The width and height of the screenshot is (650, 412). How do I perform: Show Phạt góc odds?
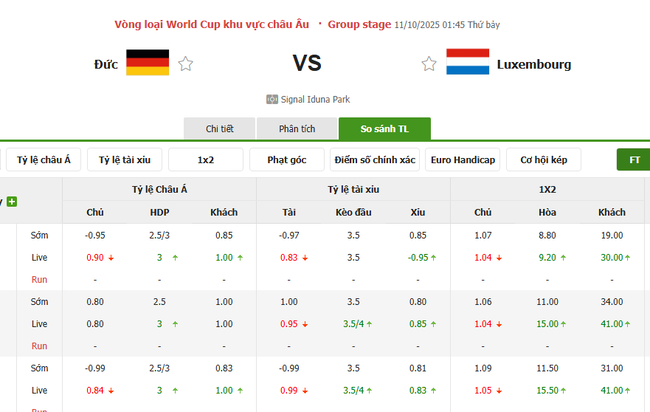point(287,160)
